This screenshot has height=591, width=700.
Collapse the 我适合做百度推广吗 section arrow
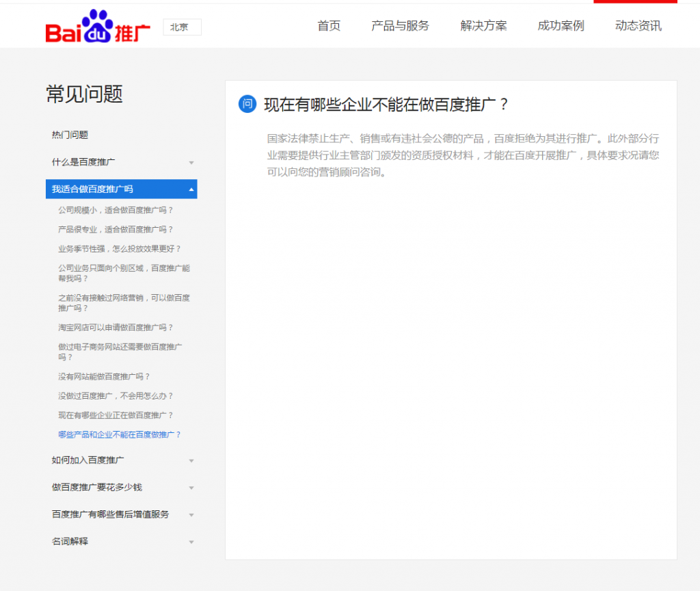click(x=191, y=189)
